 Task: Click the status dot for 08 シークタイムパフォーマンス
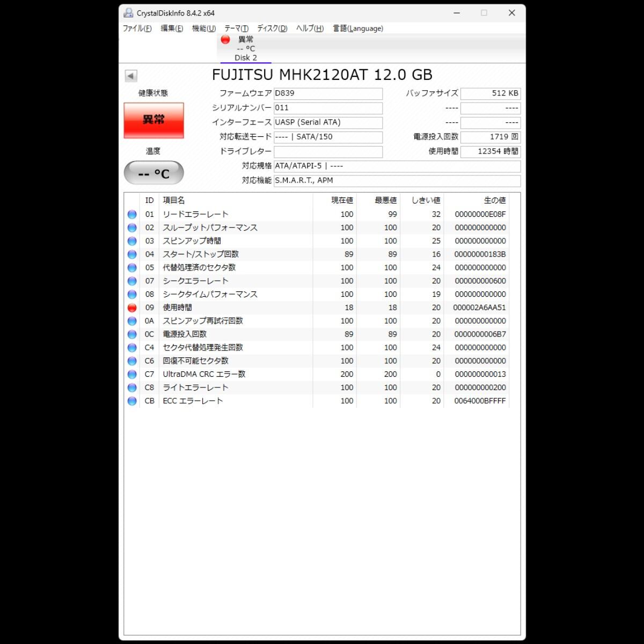tap(132, 295)
